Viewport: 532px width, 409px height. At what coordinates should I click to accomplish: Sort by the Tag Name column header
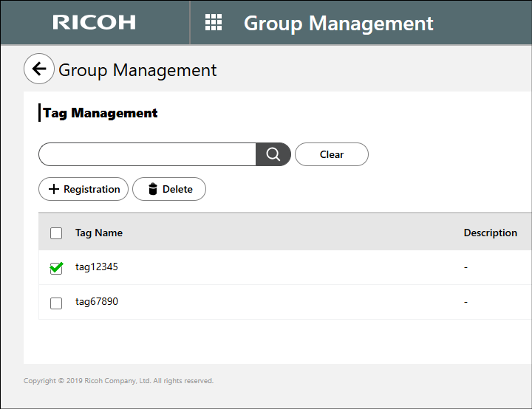coord(99,233)
